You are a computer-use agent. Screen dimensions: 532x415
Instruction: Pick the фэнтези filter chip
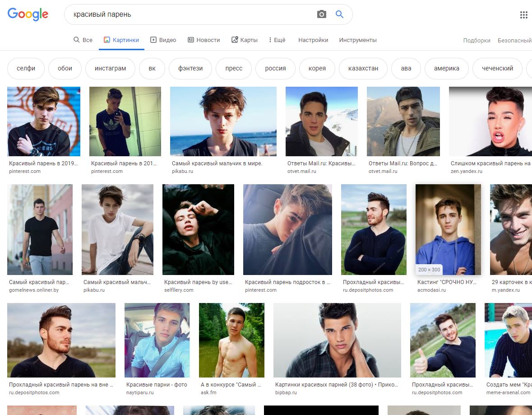click(x=190, y=68)
